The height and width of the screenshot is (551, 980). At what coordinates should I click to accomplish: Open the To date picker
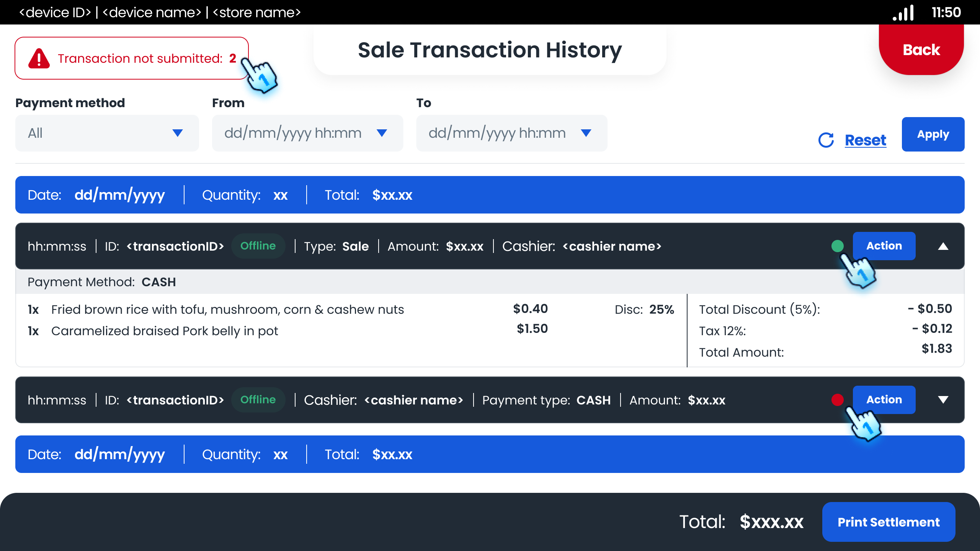511,133
